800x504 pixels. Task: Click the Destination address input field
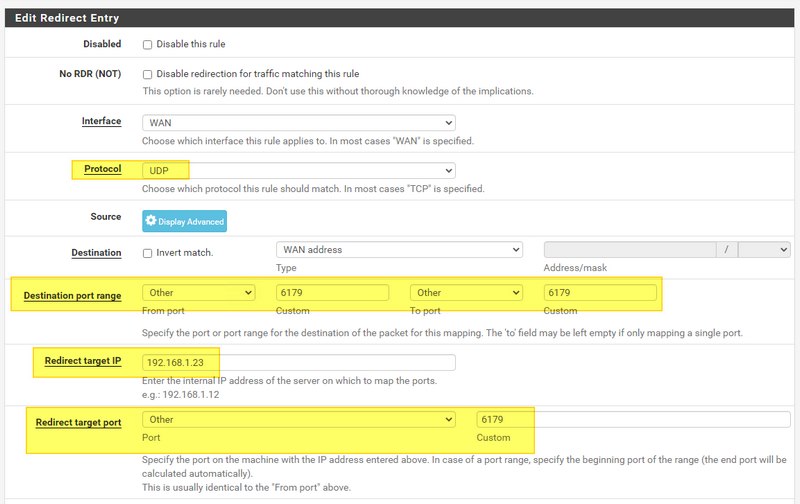point(630,250)
